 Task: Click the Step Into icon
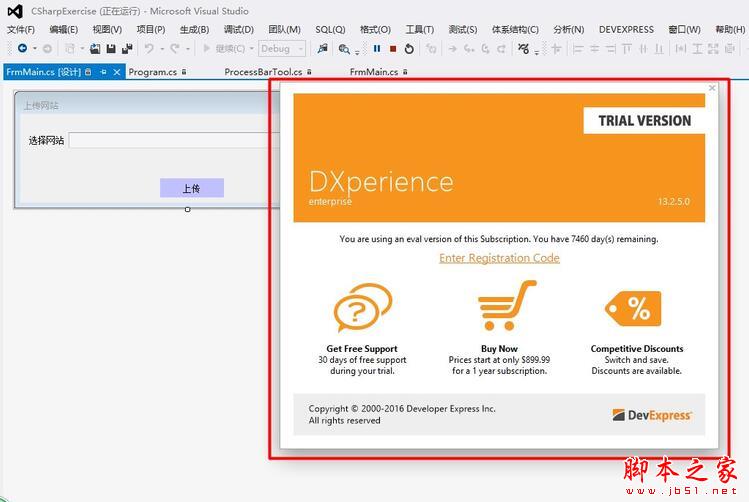tap(469, 49)
